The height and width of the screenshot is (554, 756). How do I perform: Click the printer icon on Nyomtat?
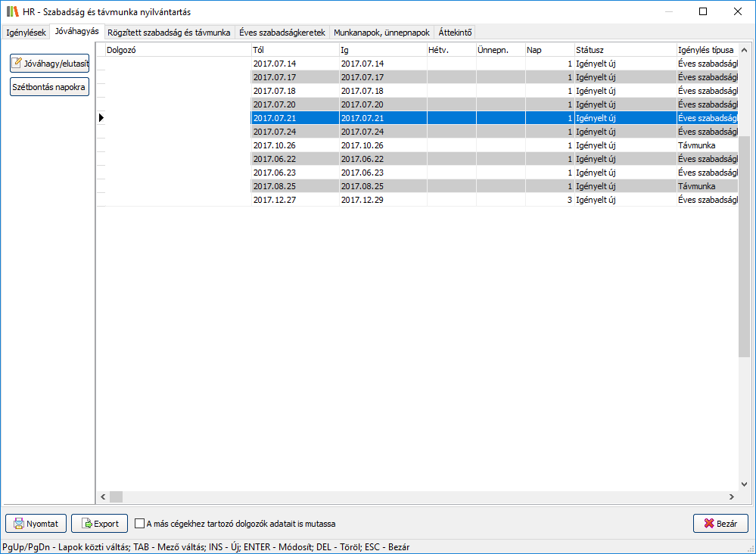[x=19, y=524]
